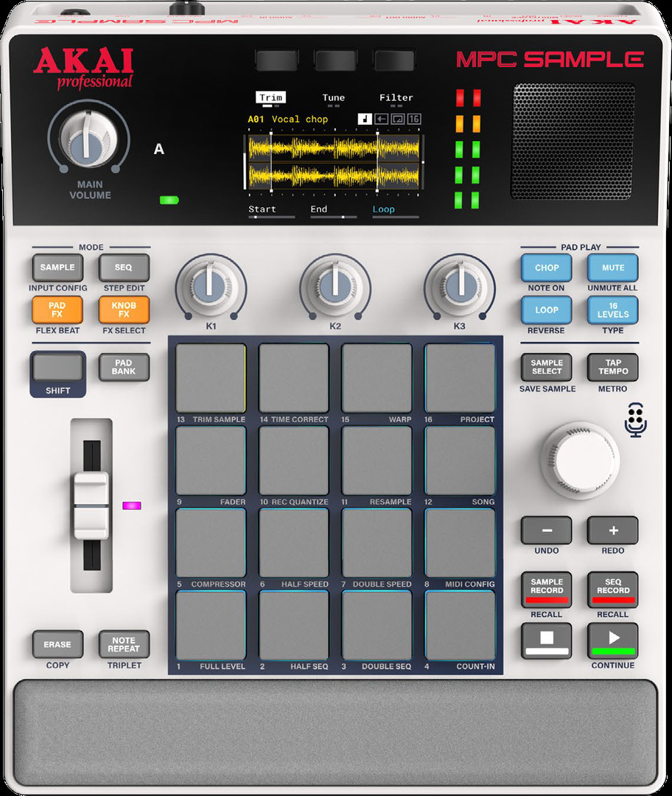Select the note icon on the display
The height and width of the screenshot is (796, 672).
(365, 119)
